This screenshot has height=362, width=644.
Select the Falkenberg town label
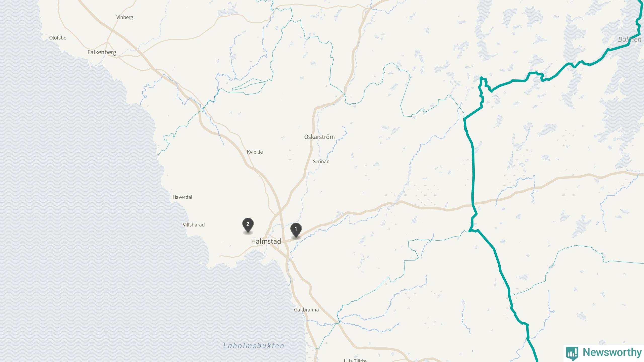click(102, 52)
